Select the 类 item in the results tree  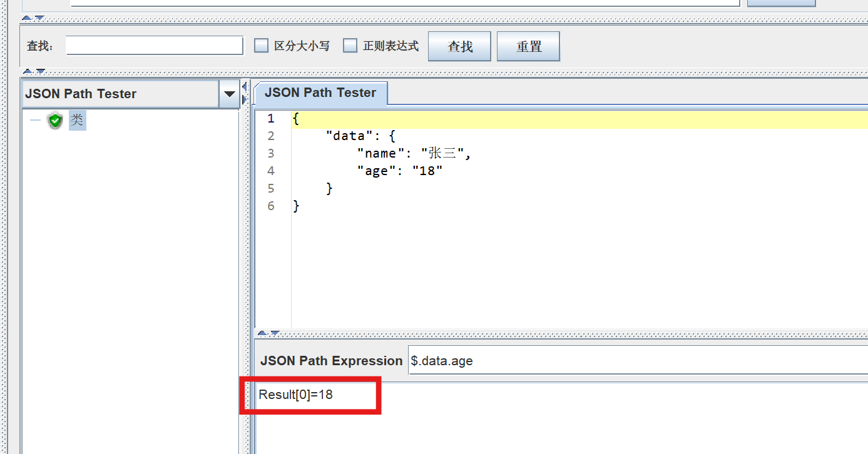tap(77, 120)
